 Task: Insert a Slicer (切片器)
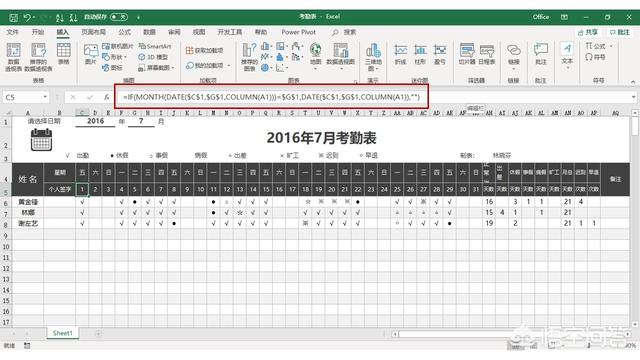pyautogui.click(x=467, y=54)
